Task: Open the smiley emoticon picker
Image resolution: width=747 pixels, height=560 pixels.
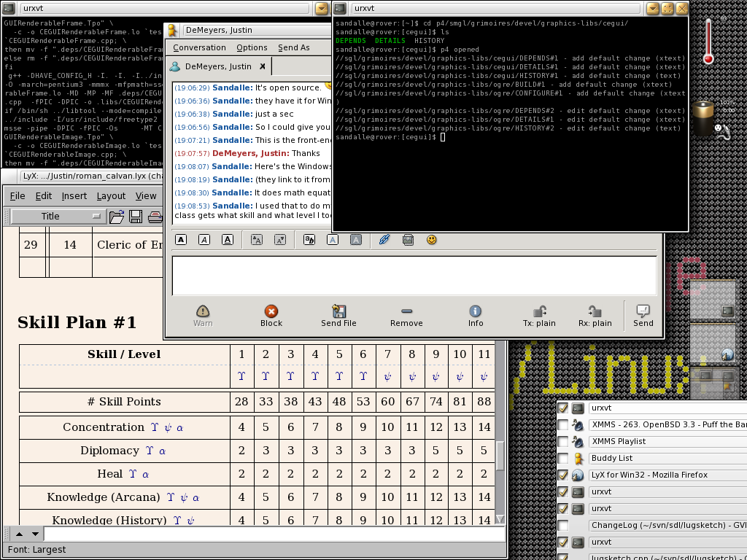Action: (432, 240)
